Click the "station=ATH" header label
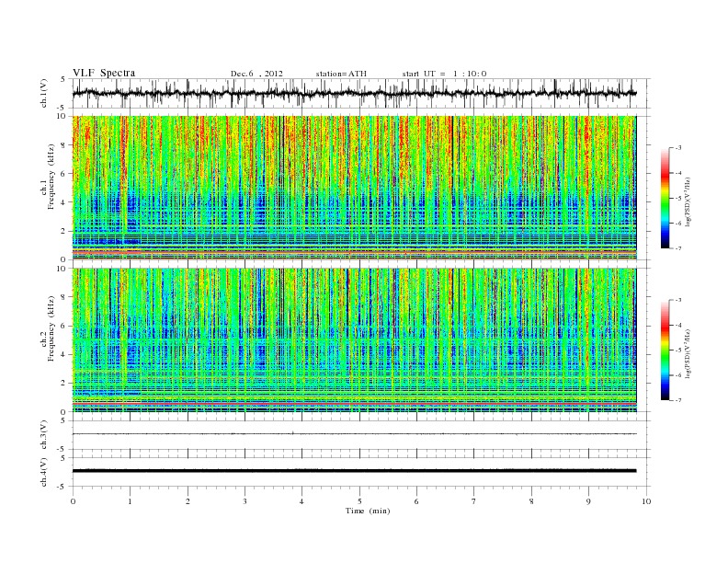This screenshot has width=728, height=563. pyautogui.click(x=341, y=74)
